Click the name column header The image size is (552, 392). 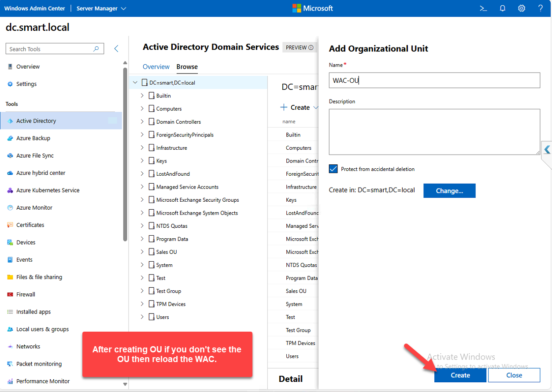click(289, 122)
